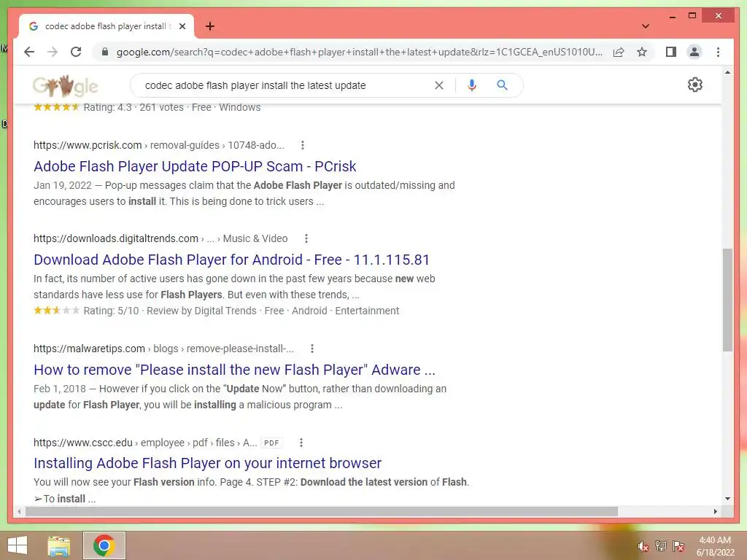Open a new tab with the plus button

coord(209,26)
